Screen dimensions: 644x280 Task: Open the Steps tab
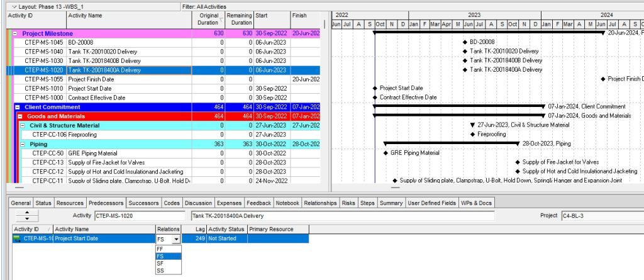click(x=367, y=203)
